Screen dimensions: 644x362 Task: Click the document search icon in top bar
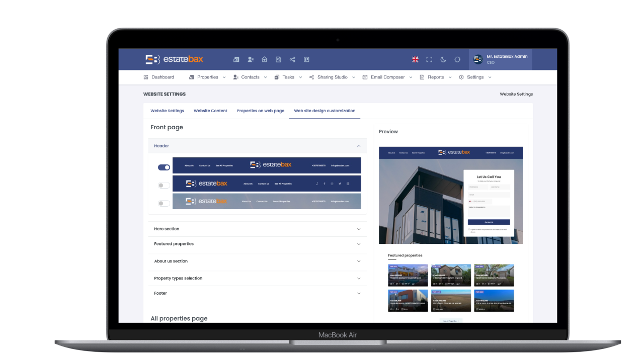278,59
